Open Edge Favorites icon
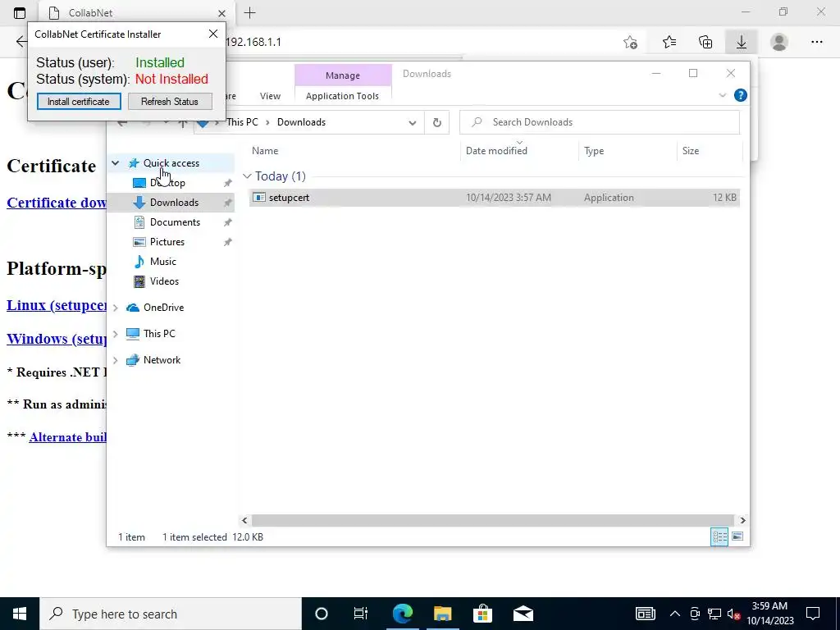840x630 pixels. [x=669, y=42]
